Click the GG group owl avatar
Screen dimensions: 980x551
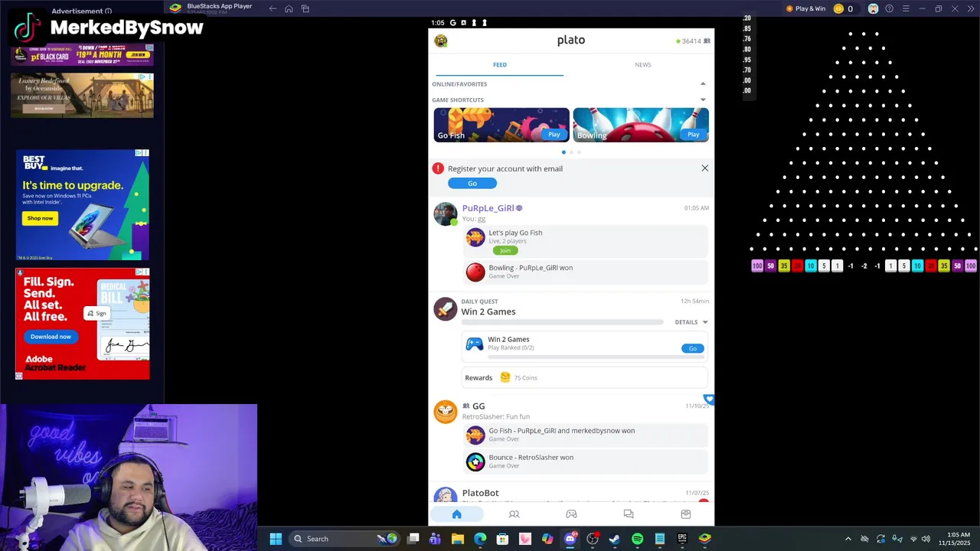click(x=445, y=412)
